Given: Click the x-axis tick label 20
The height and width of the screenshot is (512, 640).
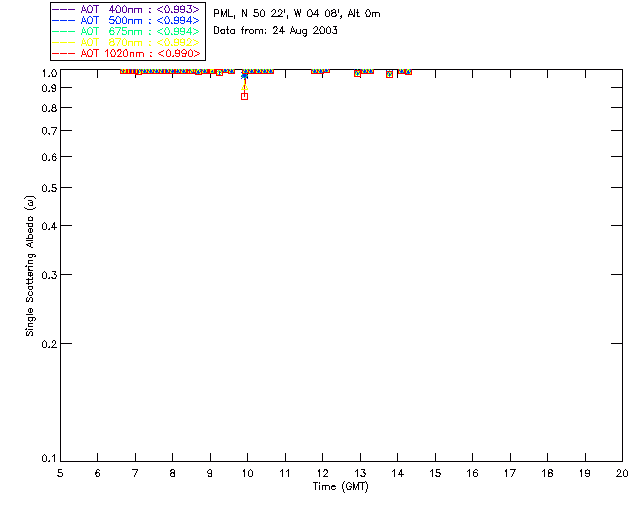Looking at the screenshot, I should tap(622, 473).
